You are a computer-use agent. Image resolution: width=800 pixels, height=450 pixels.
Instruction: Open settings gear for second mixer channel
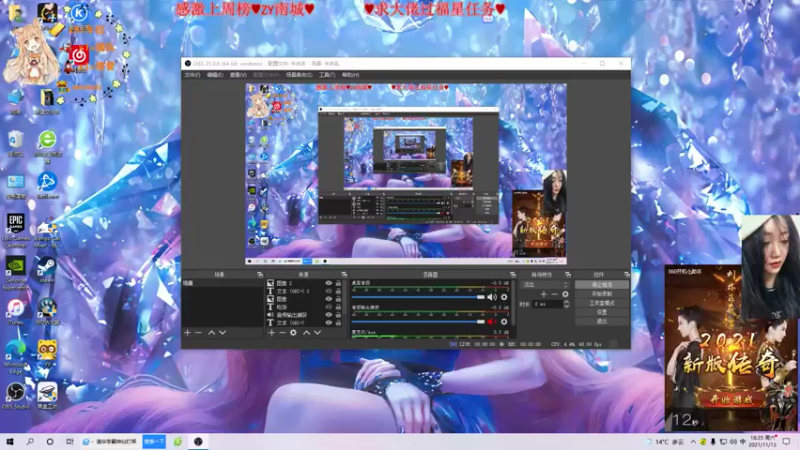(x=504, y=322)
